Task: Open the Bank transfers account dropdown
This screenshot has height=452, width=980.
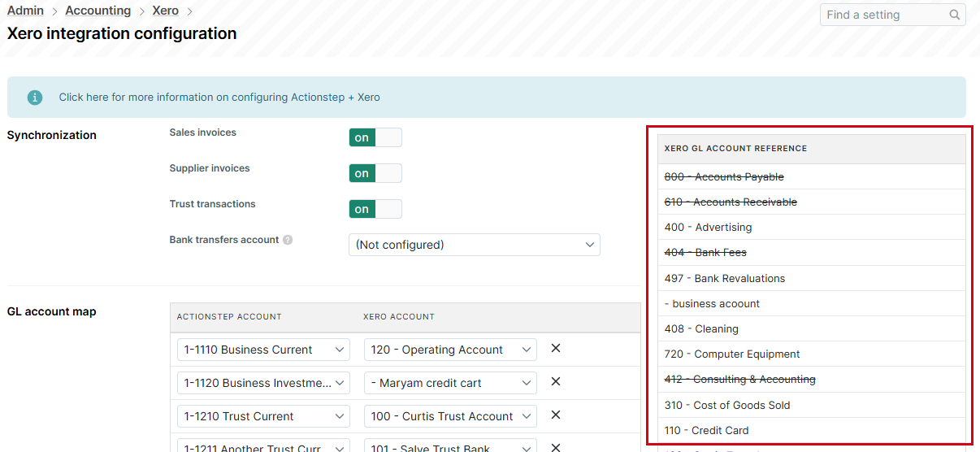Action: (x=475, y=245)
